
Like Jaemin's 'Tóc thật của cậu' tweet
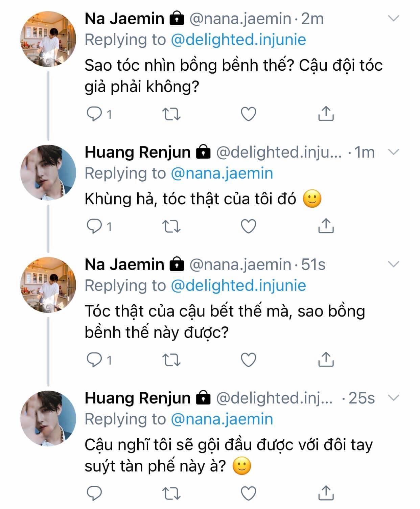click(249, 360)
